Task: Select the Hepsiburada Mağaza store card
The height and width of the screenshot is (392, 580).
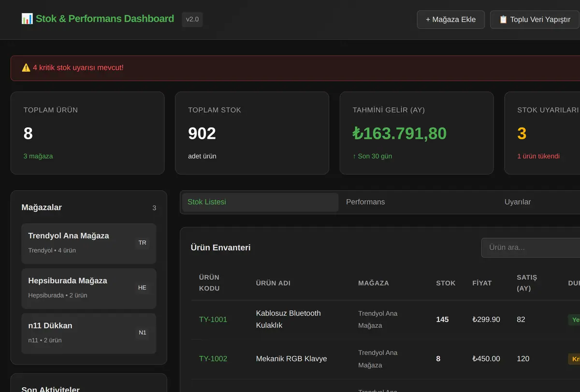Action: (x=89, y=289)
